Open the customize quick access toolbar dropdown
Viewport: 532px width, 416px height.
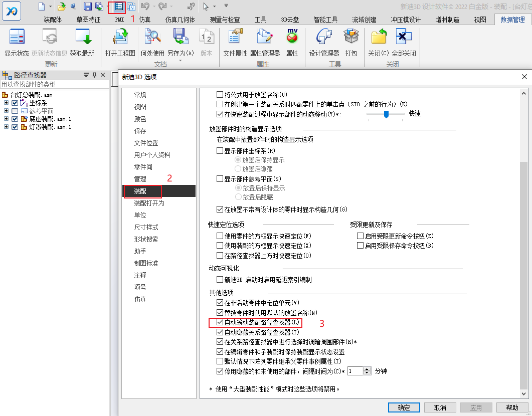226,6
